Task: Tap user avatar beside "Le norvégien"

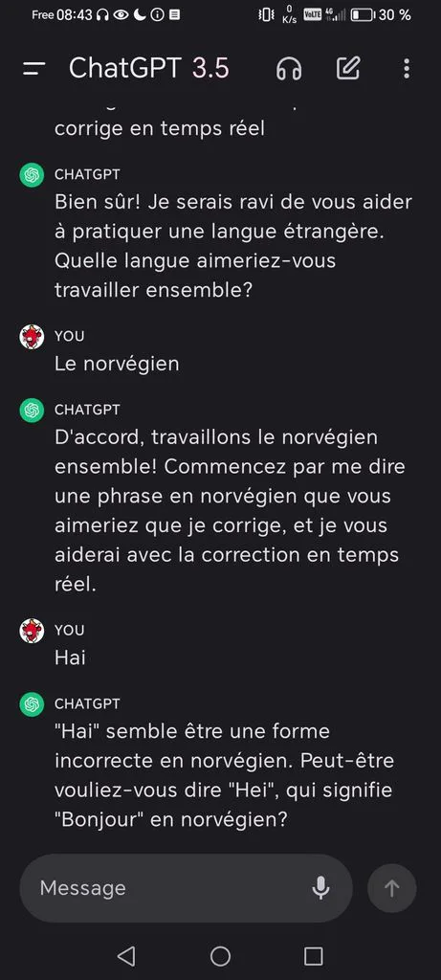Action: click(32, 337)
